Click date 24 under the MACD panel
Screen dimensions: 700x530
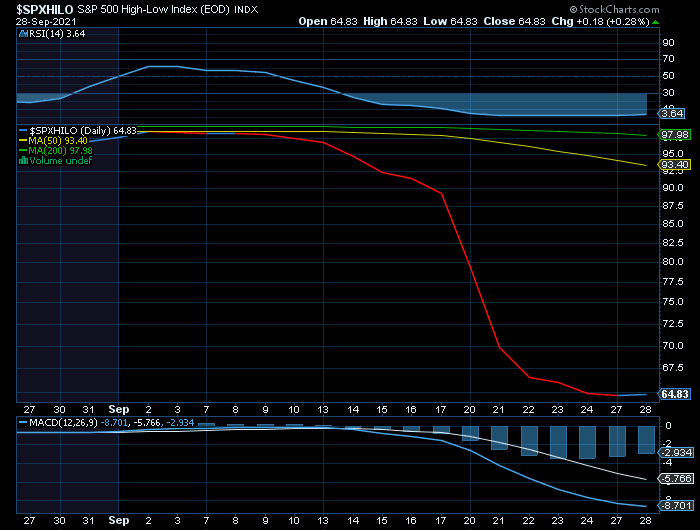point(587,521)
